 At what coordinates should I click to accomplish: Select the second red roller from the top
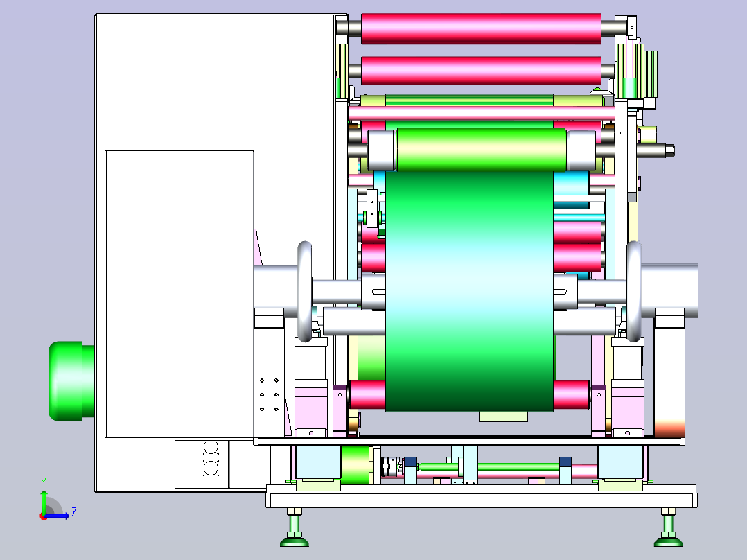[x=481, y=71]
